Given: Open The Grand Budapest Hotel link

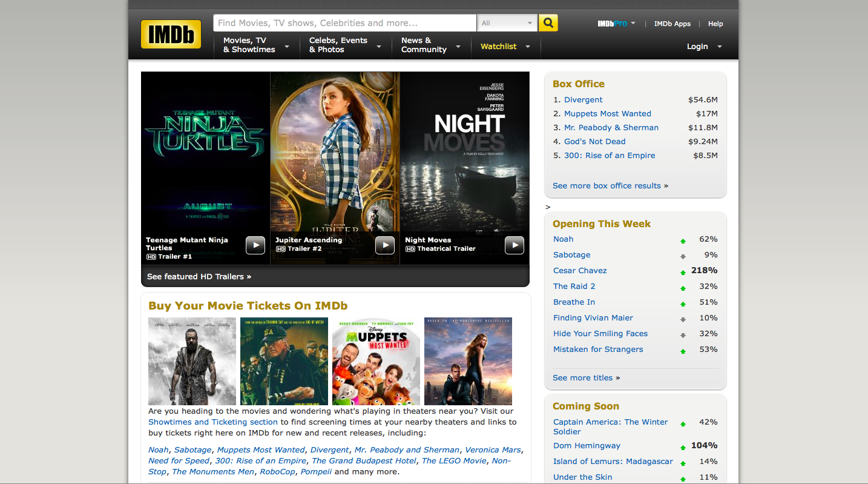Looking at the screenshot, I should pos(364,460).
